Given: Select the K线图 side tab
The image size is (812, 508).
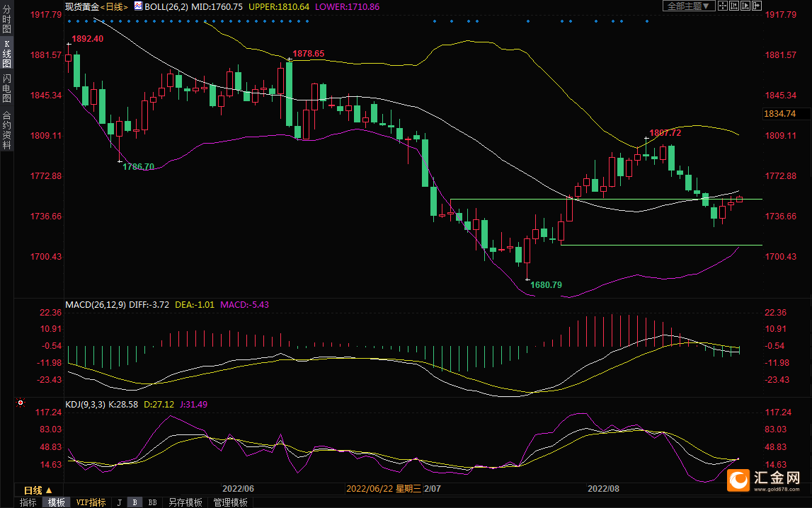Looking at the screenshot, I should (7, 54).
